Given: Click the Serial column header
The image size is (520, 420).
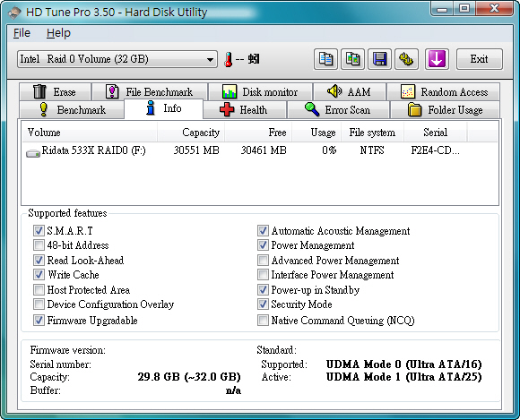Looking at the screenshot, I should (x=436, y=133).
